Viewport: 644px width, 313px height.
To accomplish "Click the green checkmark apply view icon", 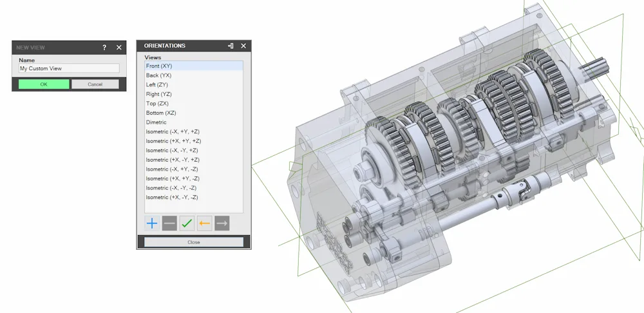I will [x=187, y=223].
